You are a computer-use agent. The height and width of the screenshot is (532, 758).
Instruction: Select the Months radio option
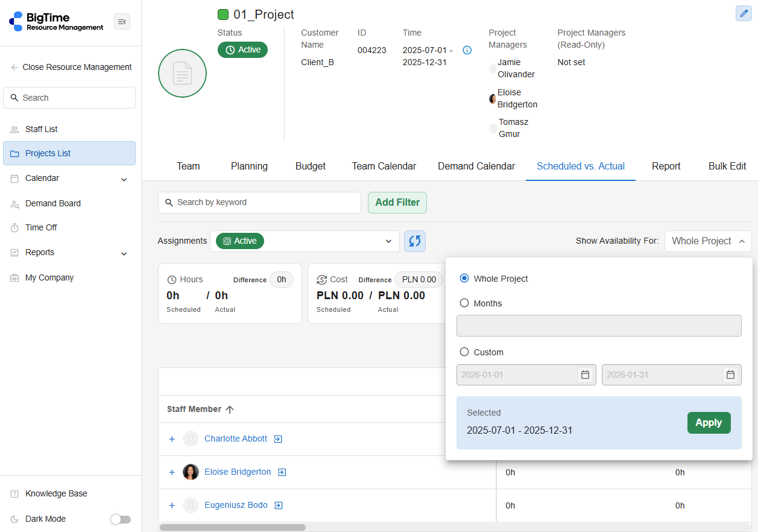pos(464,303)
